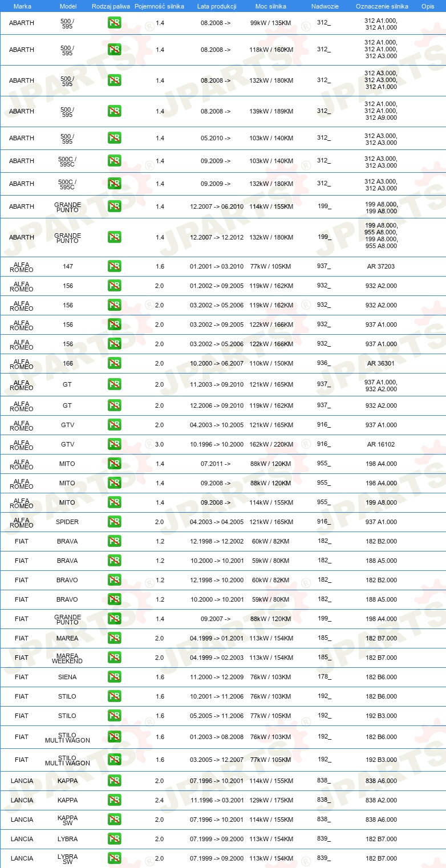The height and width of the screenshot is (868, 446).
Task: Click the Pojemność silnika column header
Action: (160, 6)
